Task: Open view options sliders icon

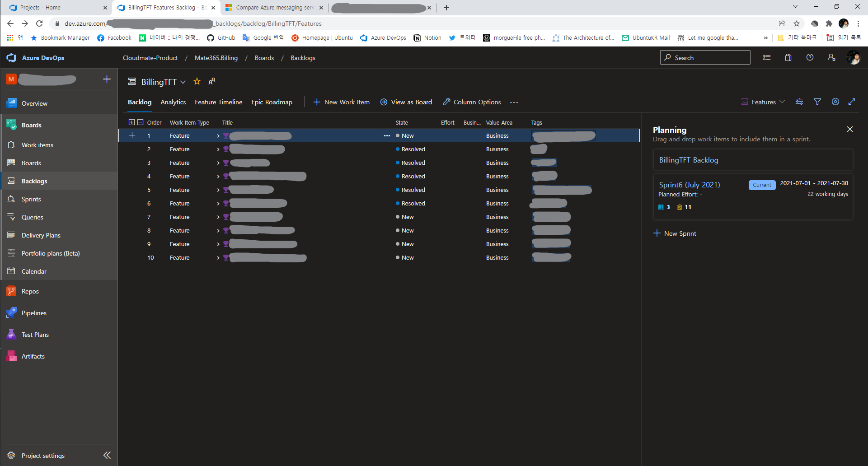Action: tap(799, 102)
